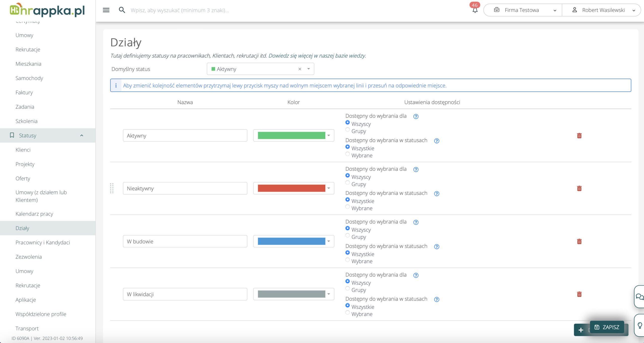This screenshot has height=343, width=644.
Task: Go to Pracownicy i Kandydaci menu item
Action: point(43,242)
